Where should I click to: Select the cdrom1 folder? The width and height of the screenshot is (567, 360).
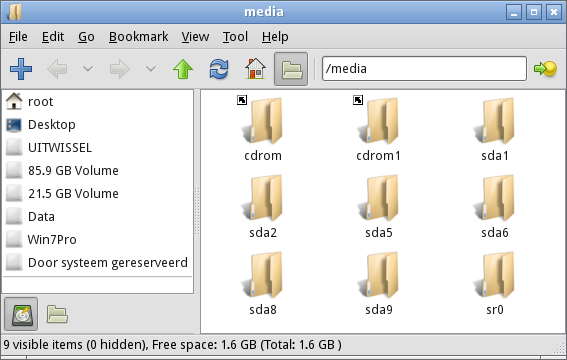coord(379,130)
